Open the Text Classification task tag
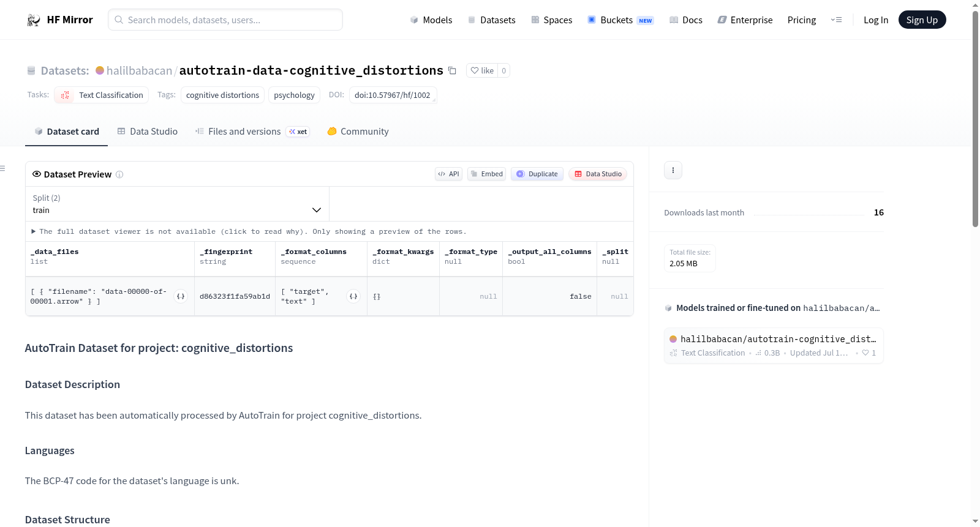 [x=102, y=95]
